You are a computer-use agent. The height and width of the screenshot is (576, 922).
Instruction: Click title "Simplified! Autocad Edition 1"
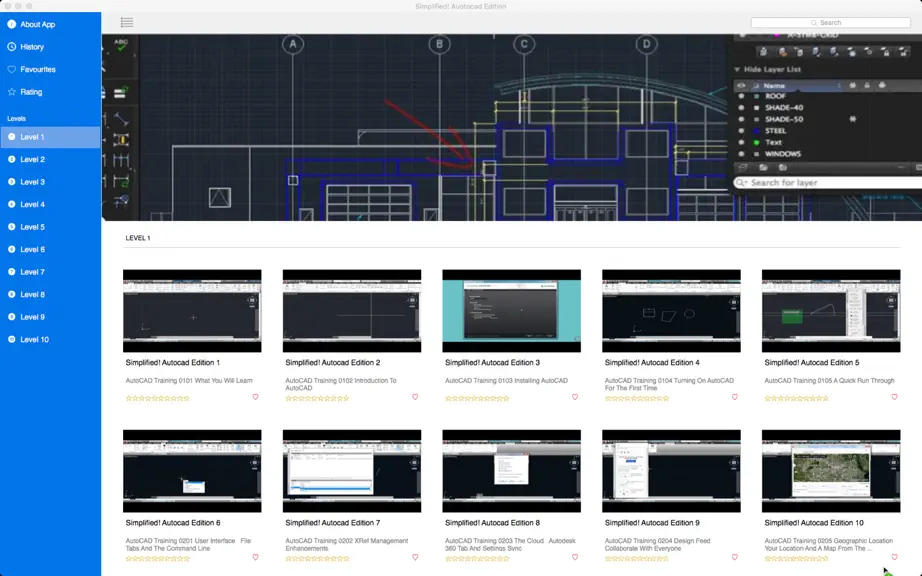pyautogui.click(x=173, y=363)
